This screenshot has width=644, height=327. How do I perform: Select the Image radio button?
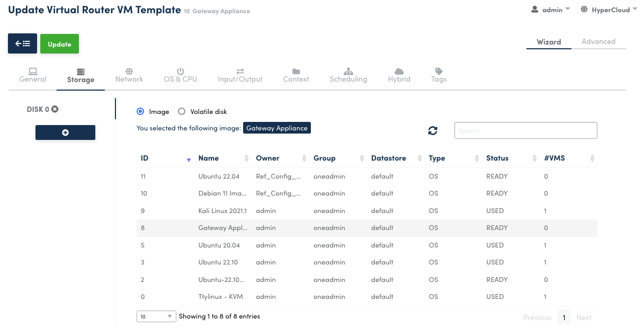click(x=140, y=111)
